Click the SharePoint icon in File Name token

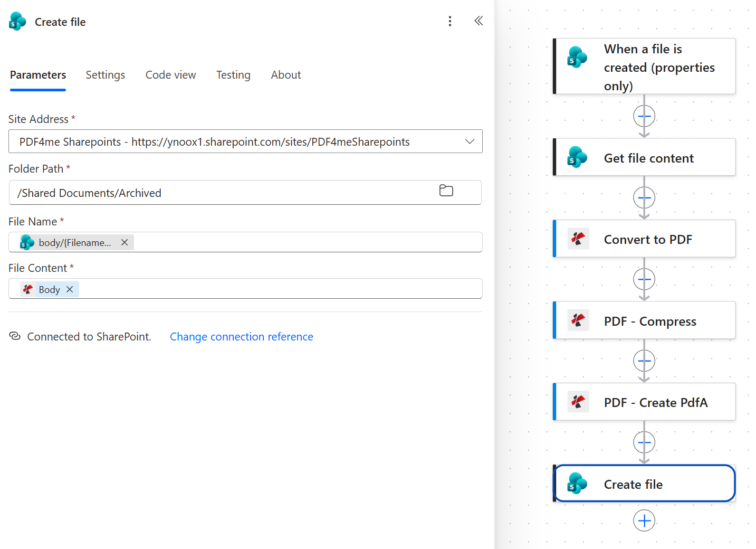click(x=27, y=242)
